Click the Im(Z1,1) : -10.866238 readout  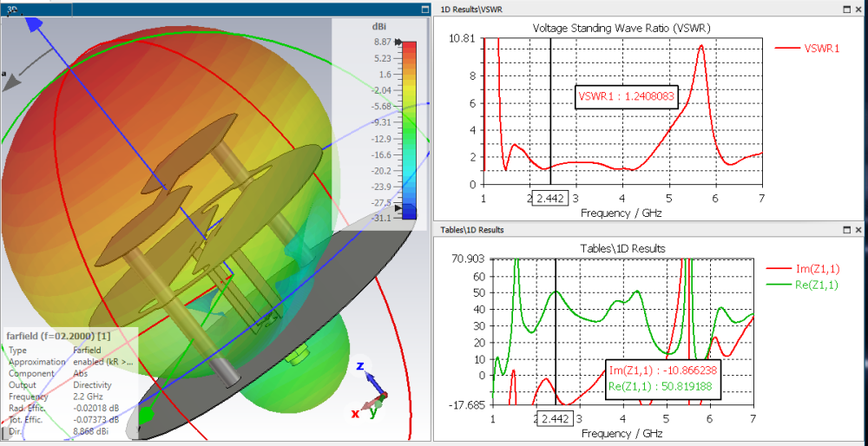click(663, 371)
